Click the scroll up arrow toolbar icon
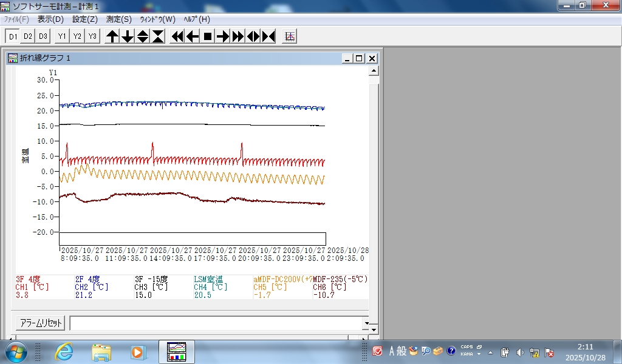Image resolution: width=622 pixels, height=364 pixels. [112, 36]
